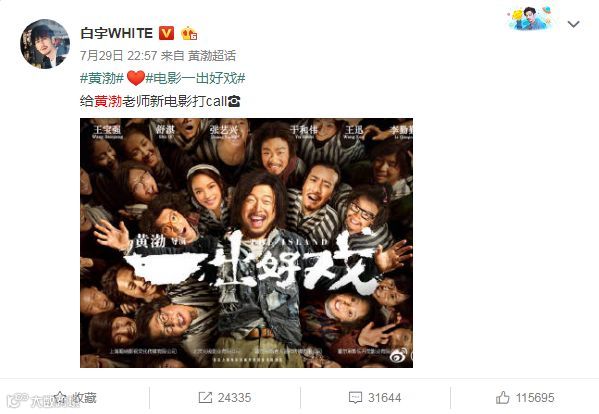Screen dimensions: 599x414
Task: Click the 白宇WHITE username link
Action: [x=117, y=34]
